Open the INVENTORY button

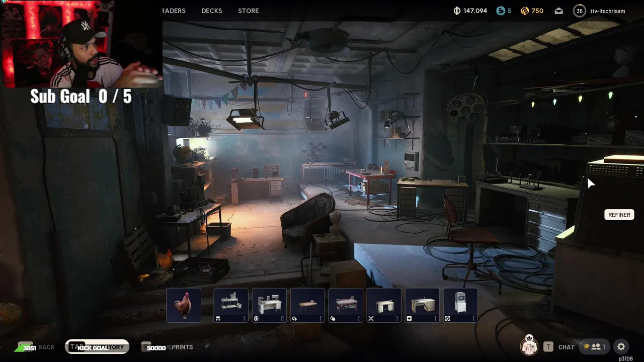(x=97, y=347)
